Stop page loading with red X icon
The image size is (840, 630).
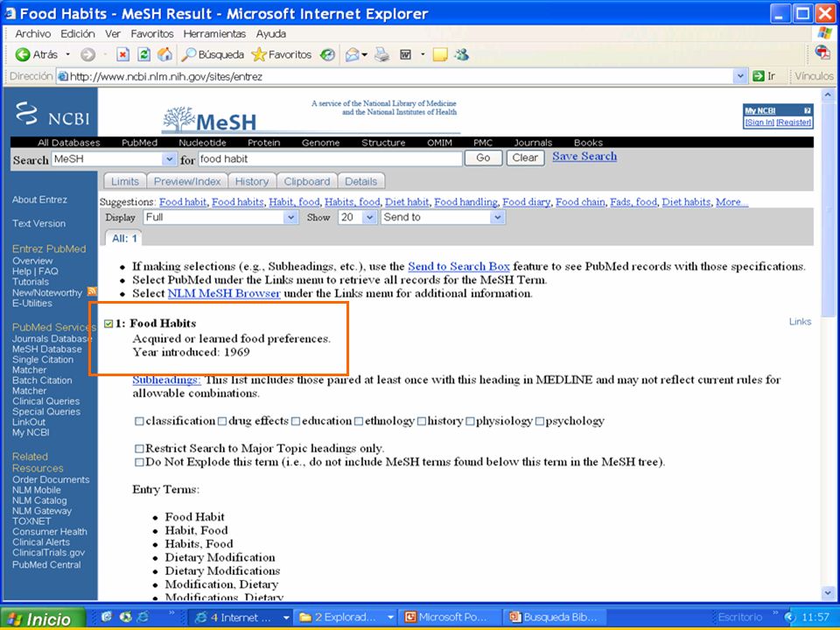[x=123, y=54]
